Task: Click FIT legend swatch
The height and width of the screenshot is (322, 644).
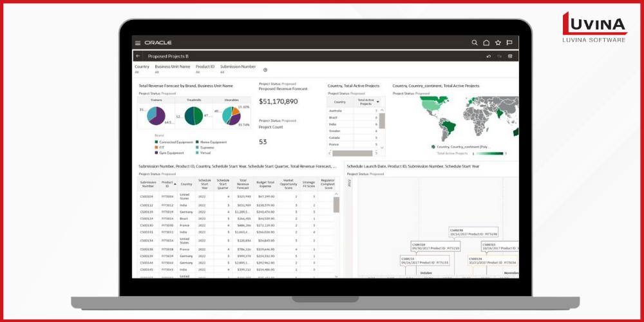Action: click(x=156, y=147)
